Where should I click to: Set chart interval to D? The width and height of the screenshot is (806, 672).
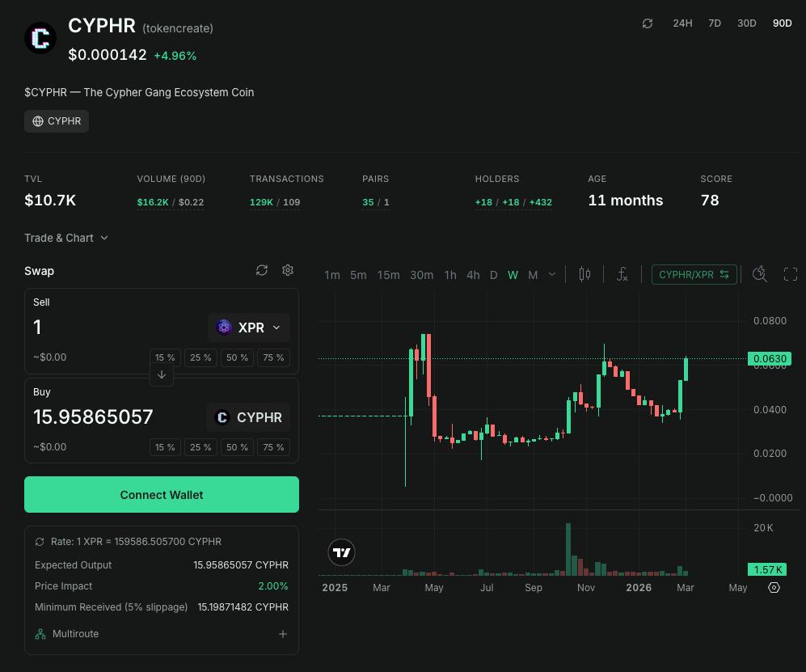(493, 275)
